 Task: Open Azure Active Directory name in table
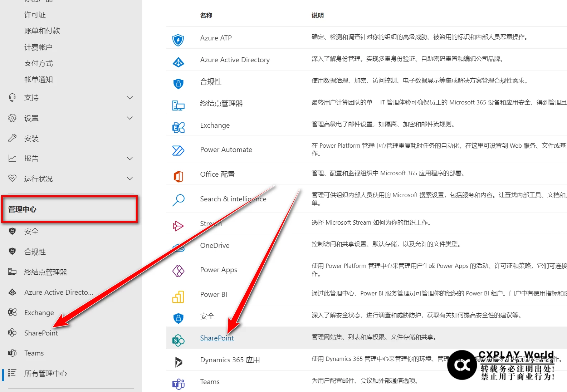pos(235,60)
